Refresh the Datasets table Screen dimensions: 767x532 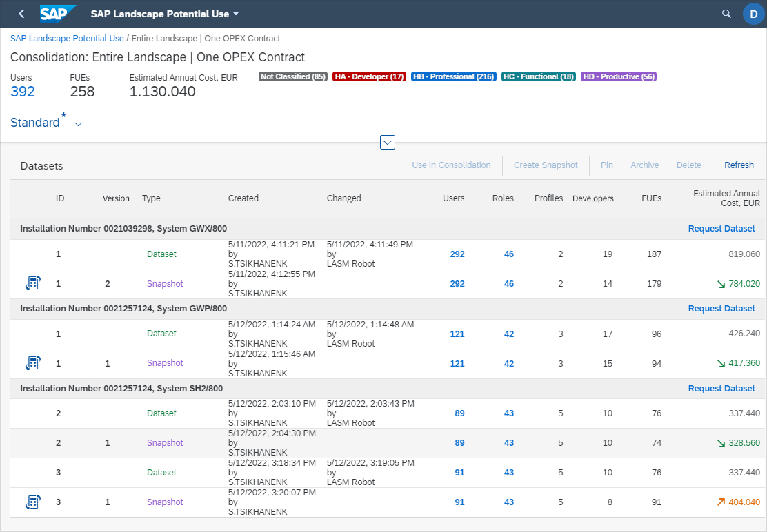pyautogui.click(x=739, y=165)
